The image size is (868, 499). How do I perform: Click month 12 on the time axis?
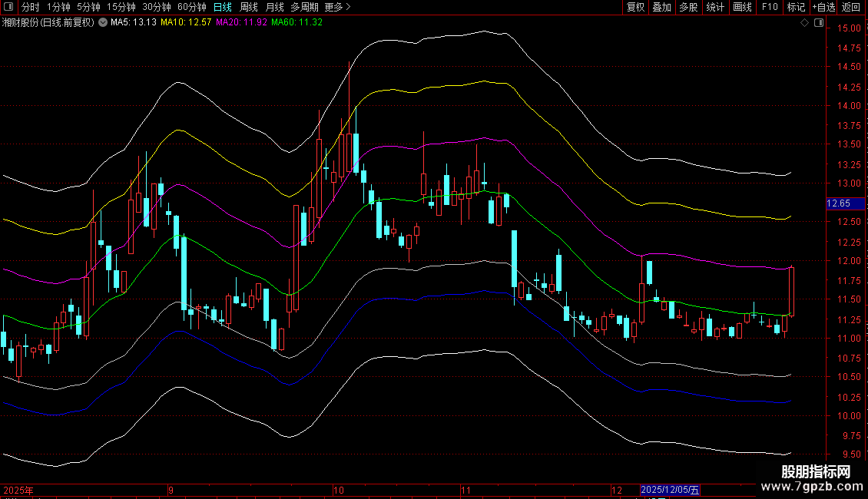tap(617, 490)
